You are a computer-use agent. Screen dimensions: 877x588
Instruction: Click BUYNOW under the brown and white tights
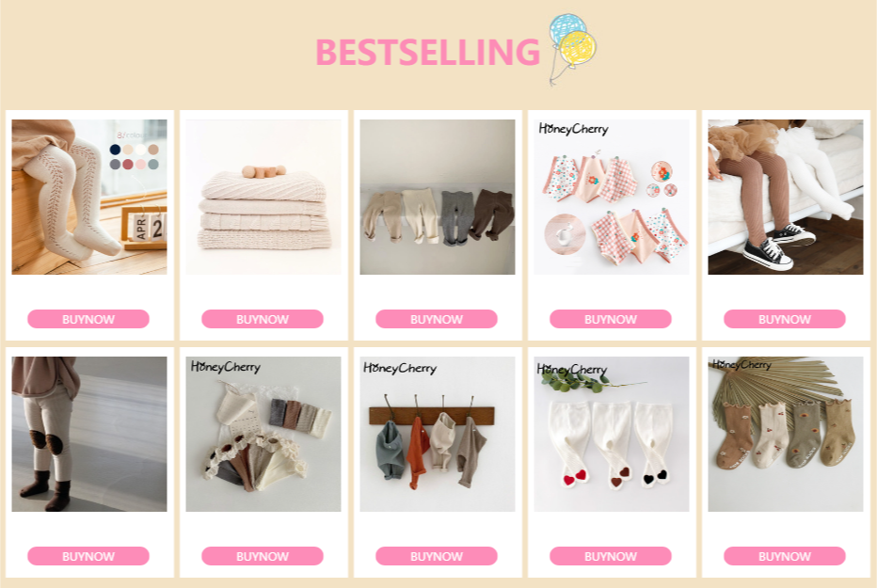784,319
